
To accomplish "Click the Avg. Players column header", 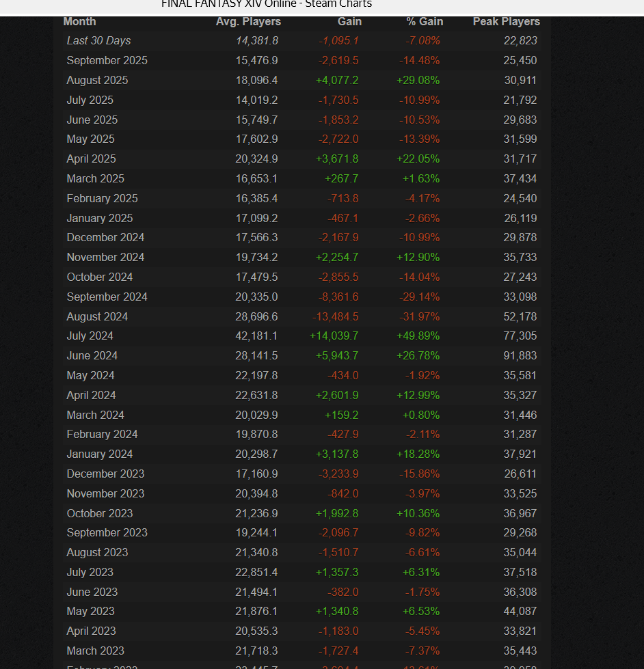I will pos(248,22).
